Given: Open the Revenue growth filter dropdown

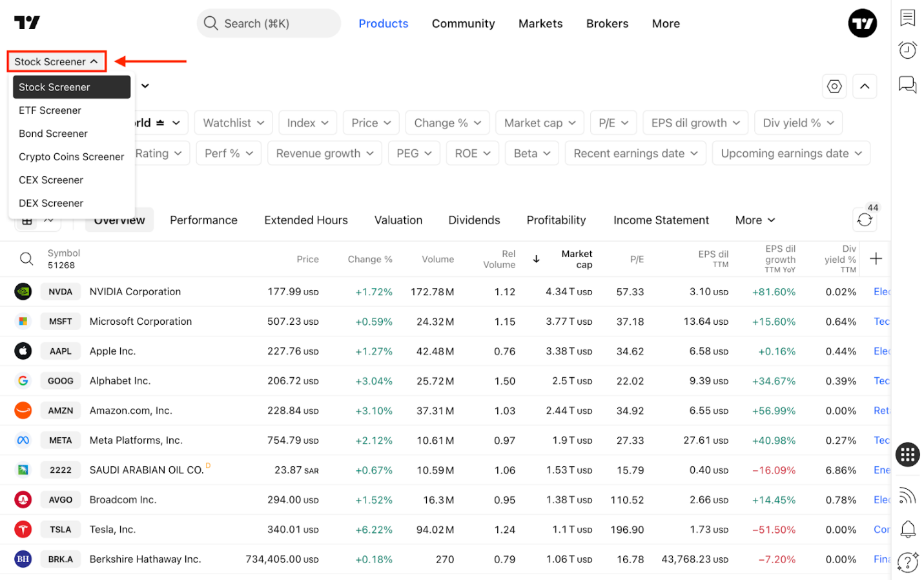Looking at the screenshot, I should tap(325, 153).
